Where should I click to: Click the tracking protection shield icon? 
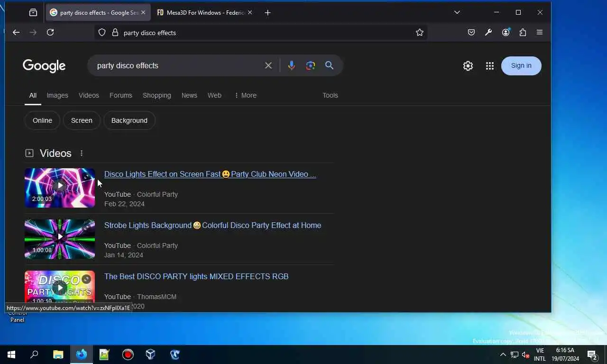pyautogui.click(x=101, y=32)
